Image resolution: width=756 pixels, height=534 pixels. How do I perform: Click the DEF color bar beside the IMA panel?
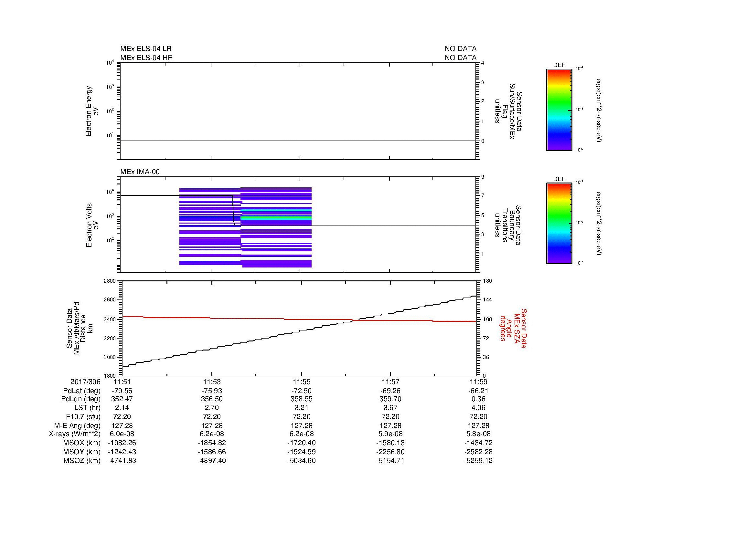pos(559,224)
